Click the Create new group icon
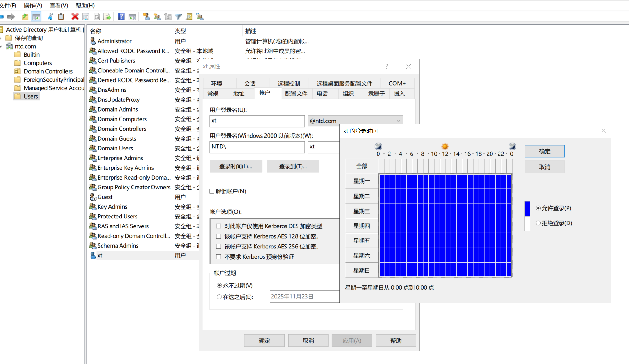This screenshot has height=364, width=629. point(157,17)
